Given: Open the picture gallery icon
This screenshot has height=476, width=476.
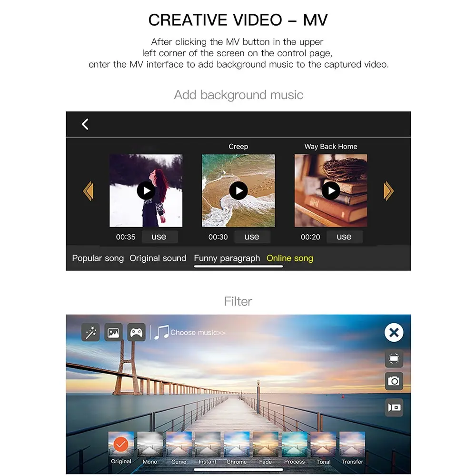Looking at the screenshot, I should 113,332.
